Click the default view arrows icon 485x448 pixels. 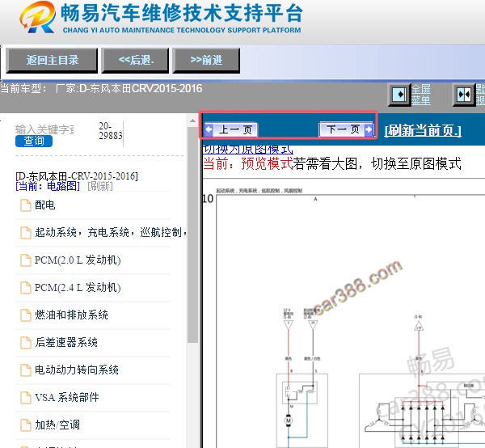464,95
